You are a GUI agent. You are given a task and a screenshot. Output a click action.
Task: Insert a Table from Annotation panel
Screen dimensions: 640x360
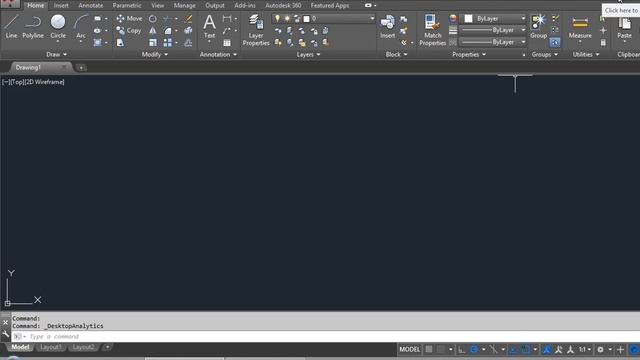(227, 42)
